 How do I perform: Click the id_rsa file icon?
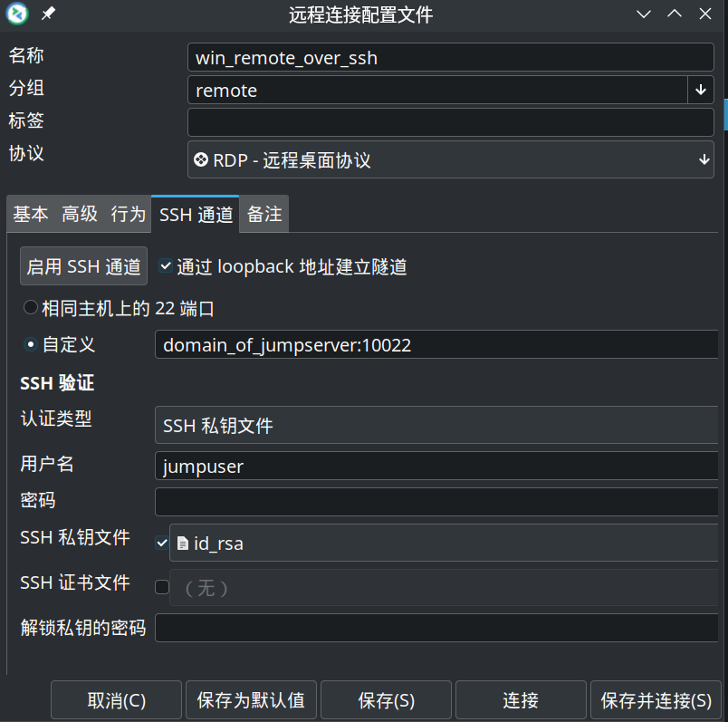(183, 544)
